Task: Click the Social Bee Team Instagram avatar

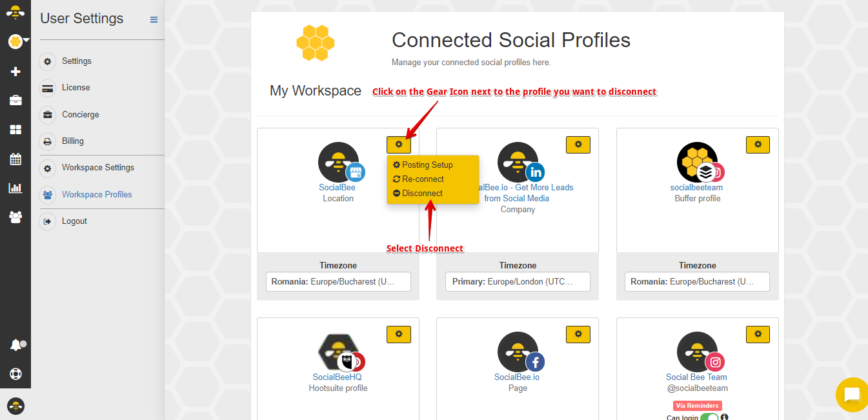Action: coord(698,352)
